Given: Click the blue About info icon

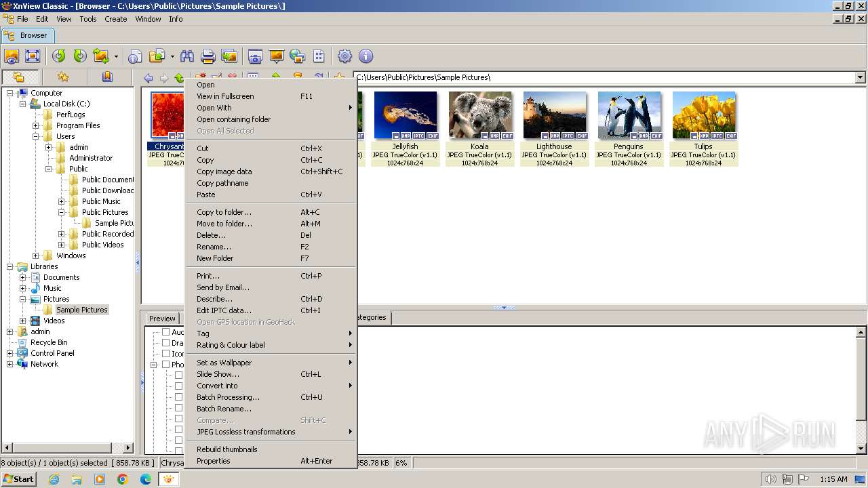Looking at the screenshot, I should tap(366, 56).
